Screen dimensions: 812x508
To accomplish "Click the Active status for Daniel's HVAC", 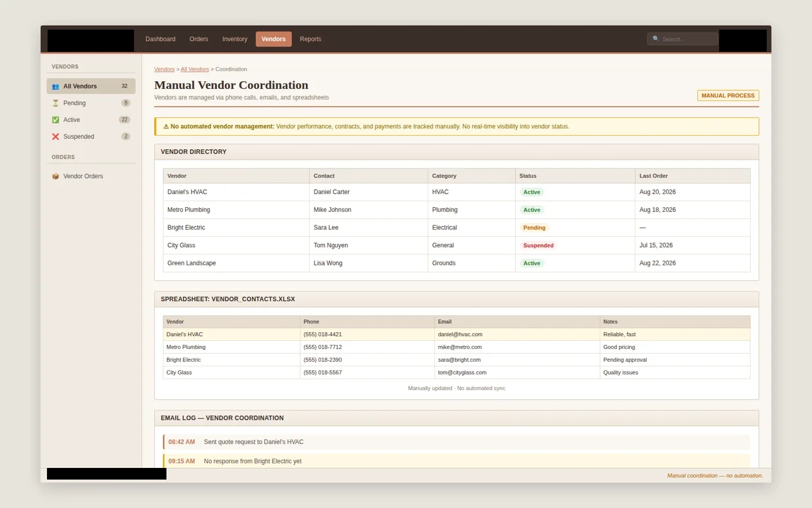I will [531, 192].
